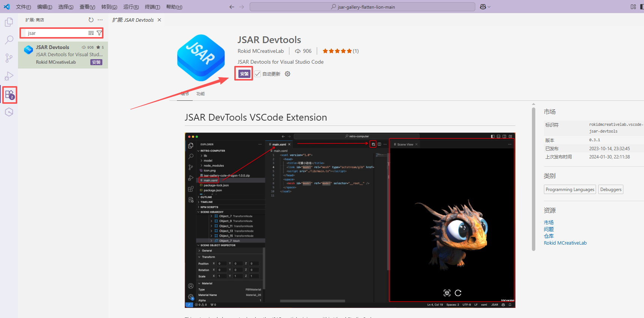Click the Programming Languages category tag
This screenshot has width=644, height=318.
(570, 190)
